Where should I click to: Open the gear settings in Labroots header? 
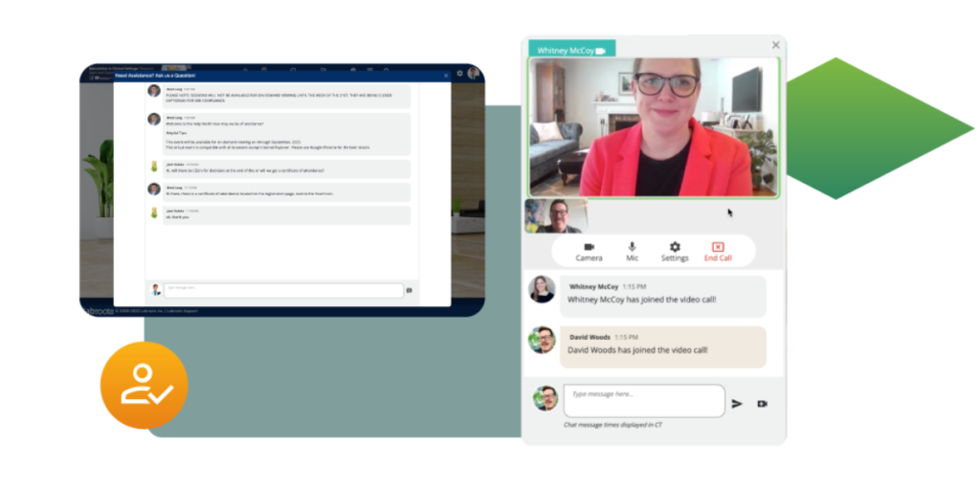tap(459, 73)
